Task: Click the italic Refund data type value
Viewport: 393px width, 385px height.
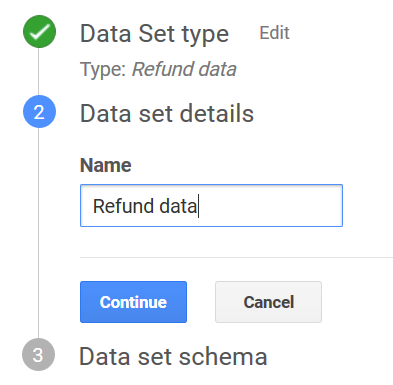Action: point(184,69)
